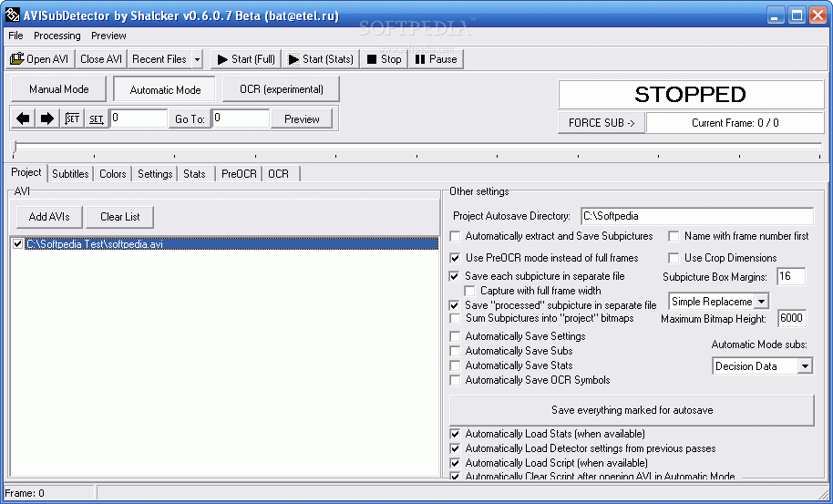The width and height of the screenshot is (833, 504).
Task: Click the underlined SET end icon
Action: [97, 118]
